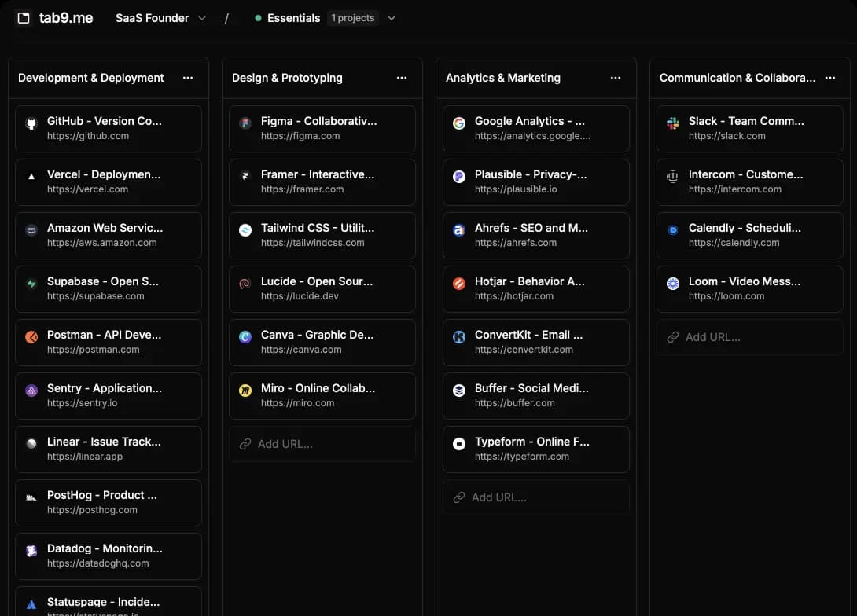This screenshot has height=616, width=857.
Task: Click the https://linear.app URL text
Action: (x=85, y=456)
